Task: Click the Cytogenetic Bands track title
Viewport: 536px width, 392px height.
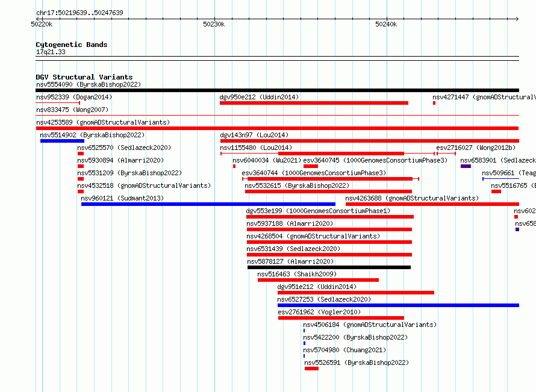Action: click(72, 45)
